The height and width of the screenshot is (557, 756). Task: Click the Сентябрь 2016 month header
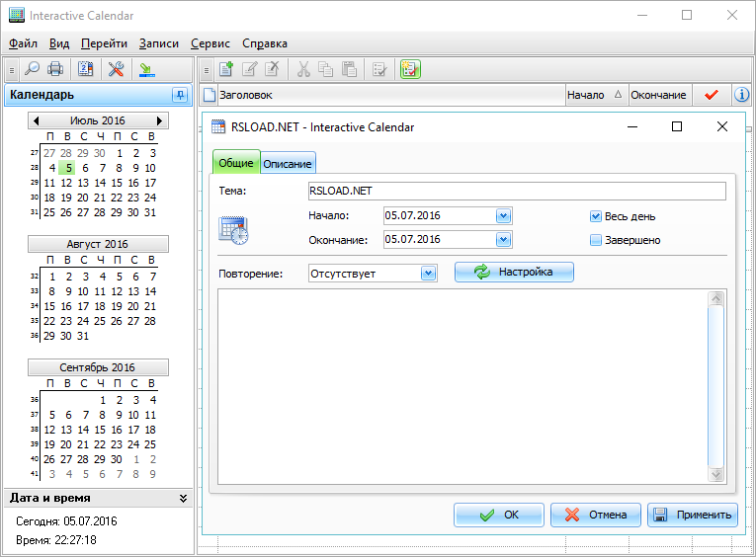click(x=98, y=367)
